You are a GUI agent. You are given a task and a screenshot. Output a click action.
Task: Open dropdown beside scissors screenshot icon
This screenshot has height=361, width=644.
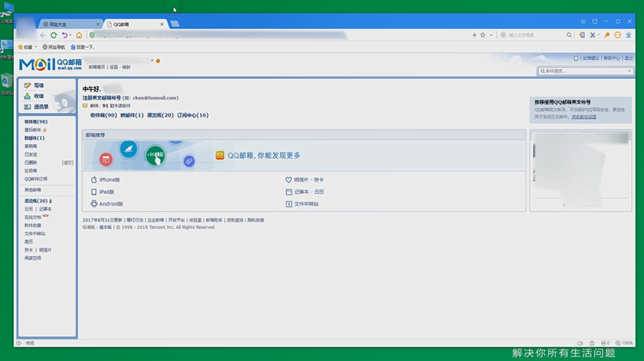(x=598, y=35)
